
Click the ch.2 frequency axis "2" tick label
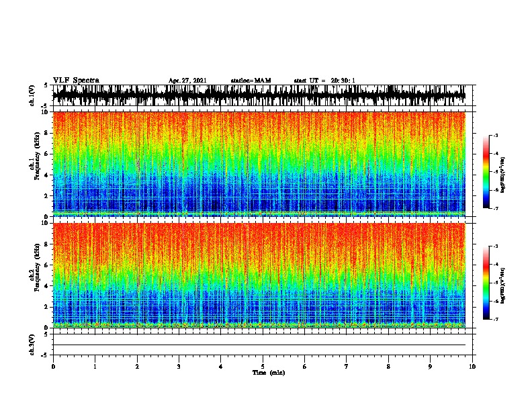point(46,307)
